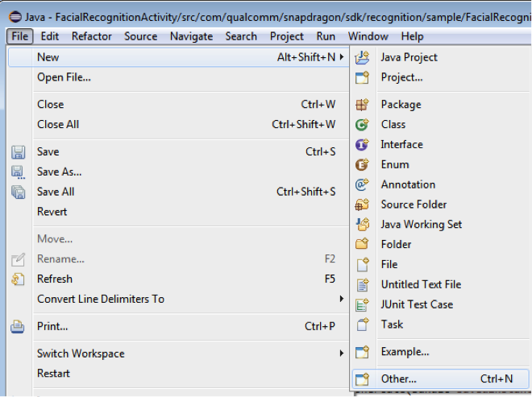The height and width of the screenshot is (397, 532).
Task: Click the Task icon
Action: [x=362, y=325]
